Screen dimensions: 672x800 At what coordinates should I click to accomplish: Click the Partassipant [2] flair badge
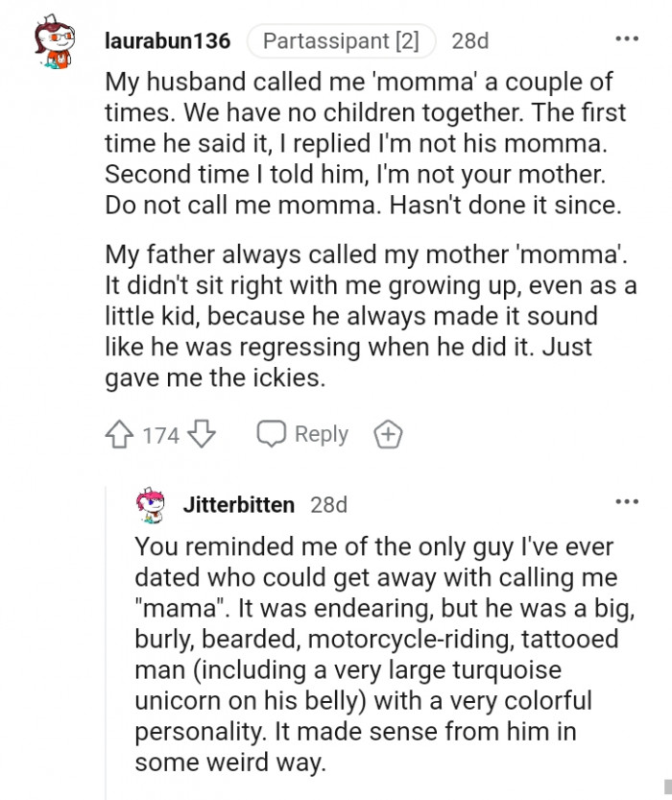coord(341,40)
